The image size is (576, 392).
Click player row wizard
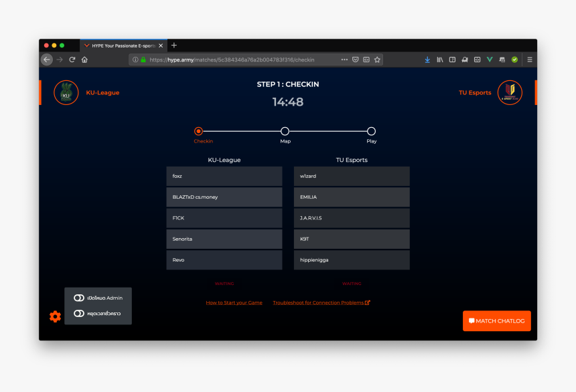click(x=352, y=176)
